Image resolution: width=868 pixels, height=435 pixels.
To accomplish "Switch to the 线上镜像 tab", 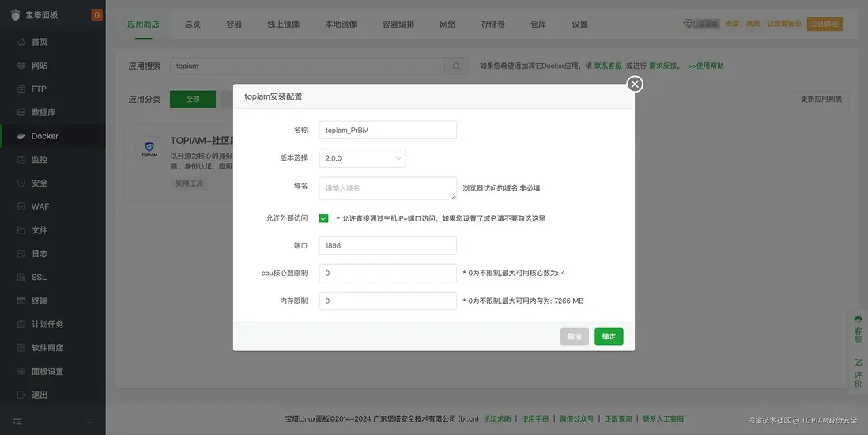I will coord(284,25).
